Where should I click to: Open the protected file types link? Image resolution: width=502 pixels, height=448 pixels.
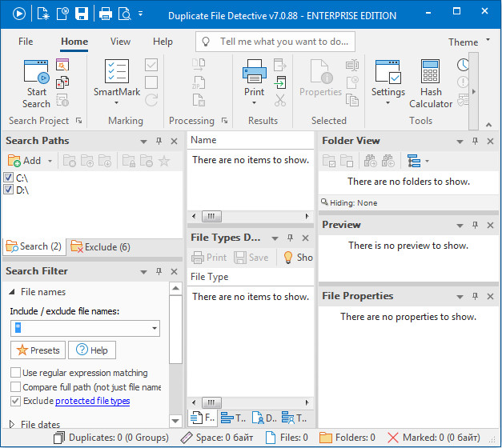click(x=92, y=401)
